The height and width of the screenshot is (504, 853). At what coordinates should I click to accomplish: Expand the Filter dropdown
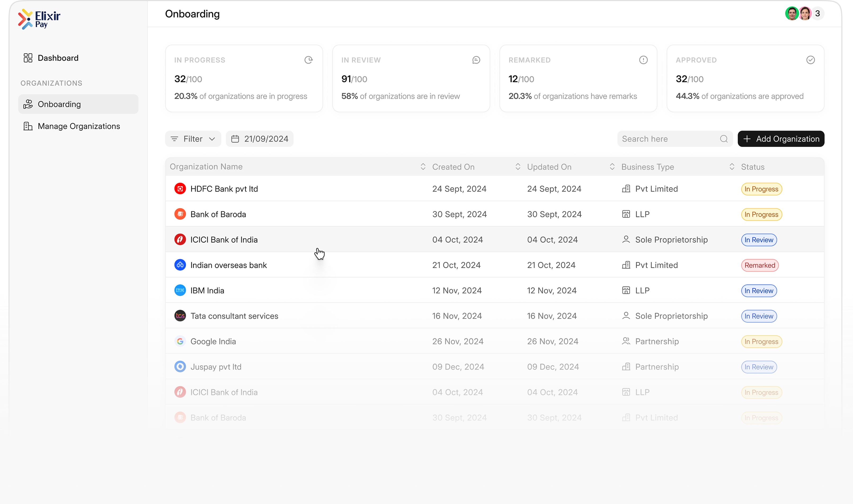click(193, 139)
